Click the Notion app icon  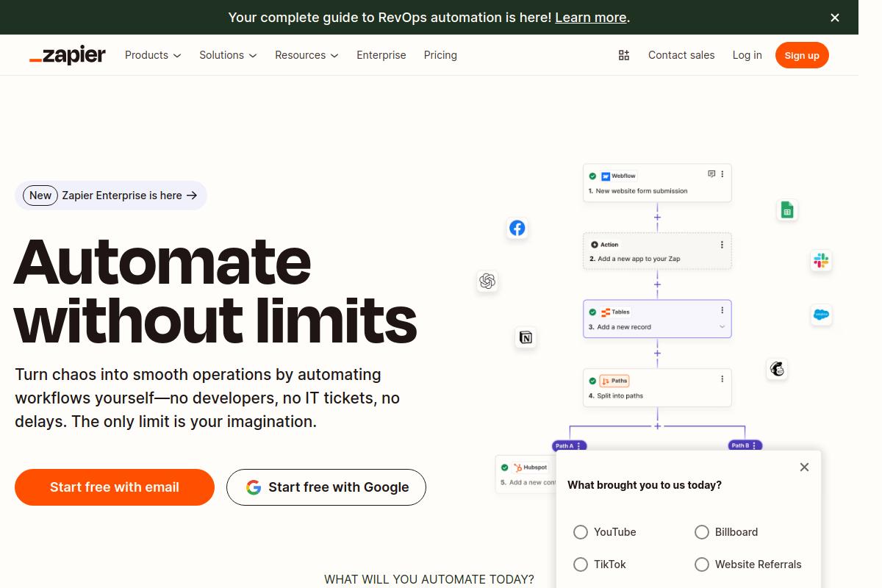(526, 337)
